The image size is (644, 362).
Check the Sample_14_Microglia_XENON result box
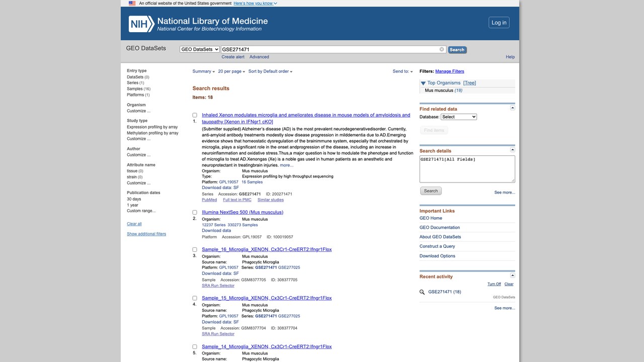195,347
